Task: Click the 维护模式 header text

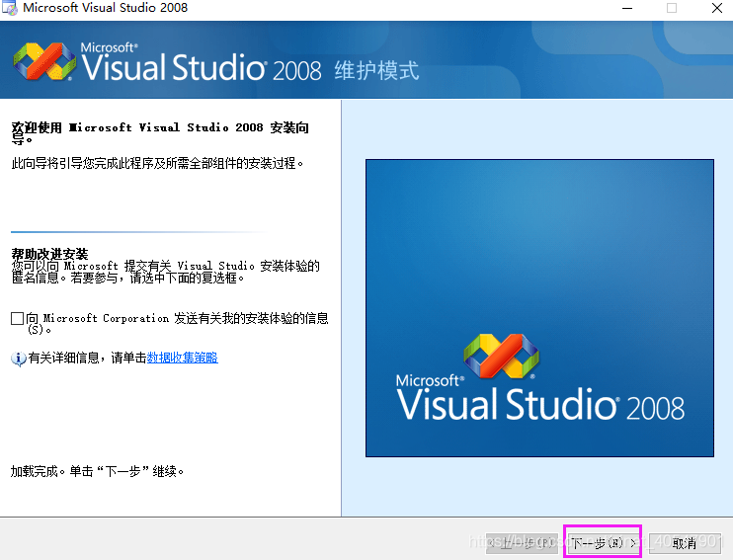Action: 376,70
